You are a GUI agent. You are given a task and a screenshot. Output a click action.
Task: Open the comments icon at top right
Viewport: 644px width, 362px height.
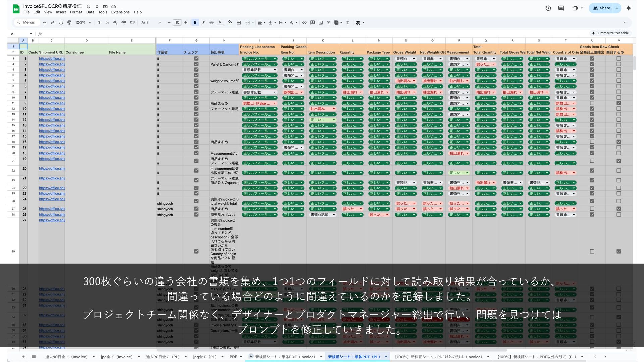tap(561, 8)
